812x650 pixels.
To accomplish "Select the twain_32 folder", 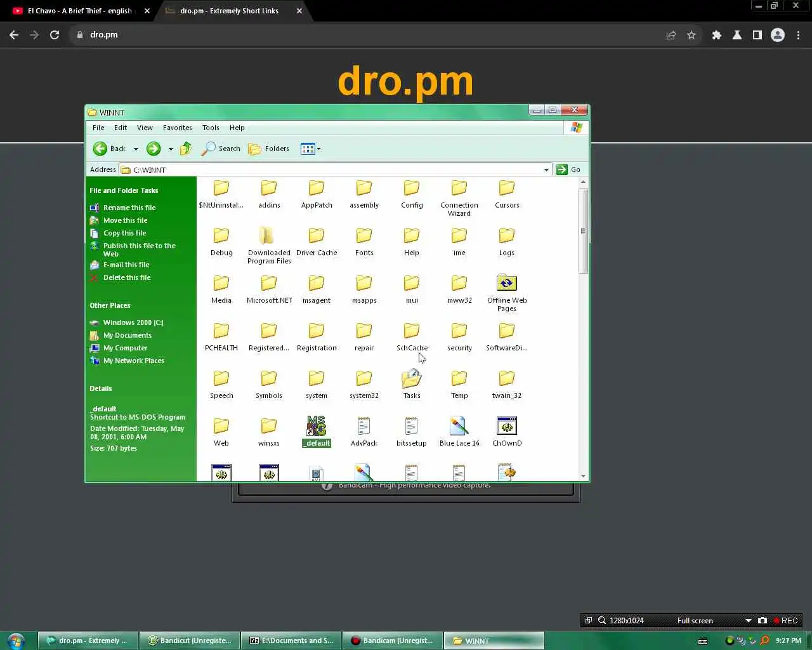I will click(507, 385).
